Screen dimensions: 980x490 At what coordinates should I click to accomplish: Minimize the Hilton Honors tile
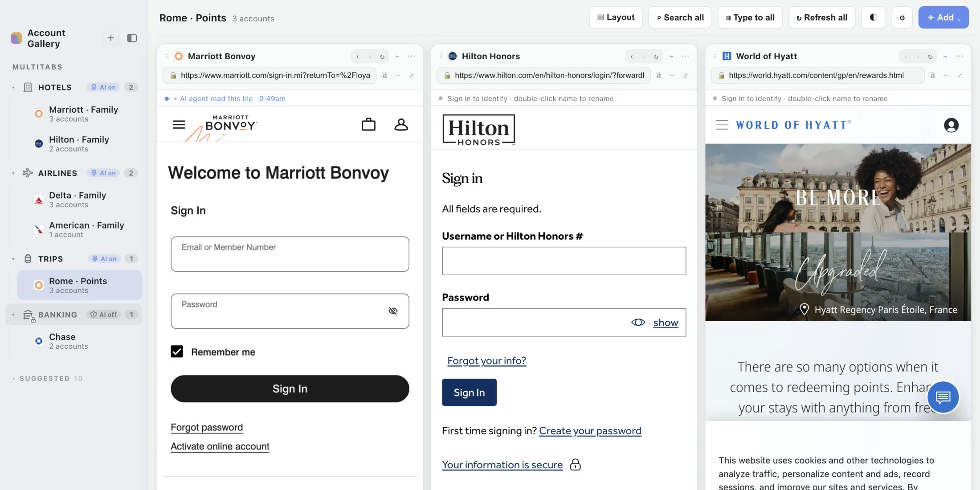tap(672, 75)
